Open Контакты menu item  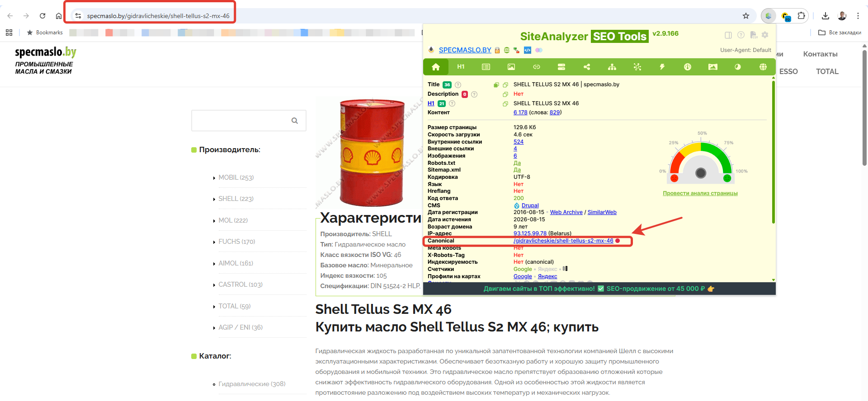(x=820, y=54)
